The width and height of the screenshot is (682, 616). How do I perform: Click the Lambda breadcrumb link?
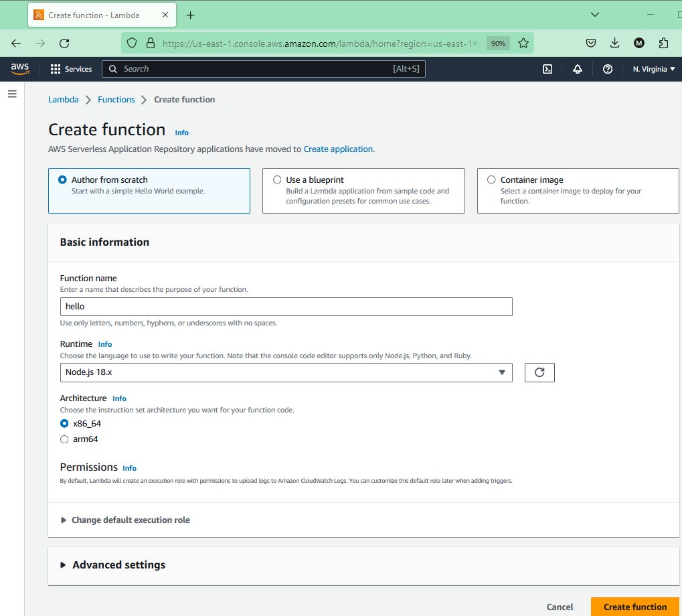64,100
